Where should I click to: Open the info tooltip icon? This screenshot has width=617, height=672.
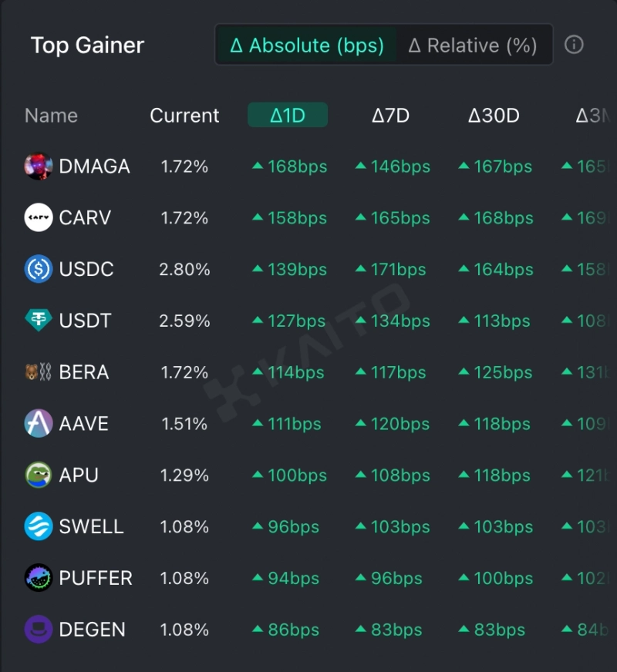(x=574, y=45)
